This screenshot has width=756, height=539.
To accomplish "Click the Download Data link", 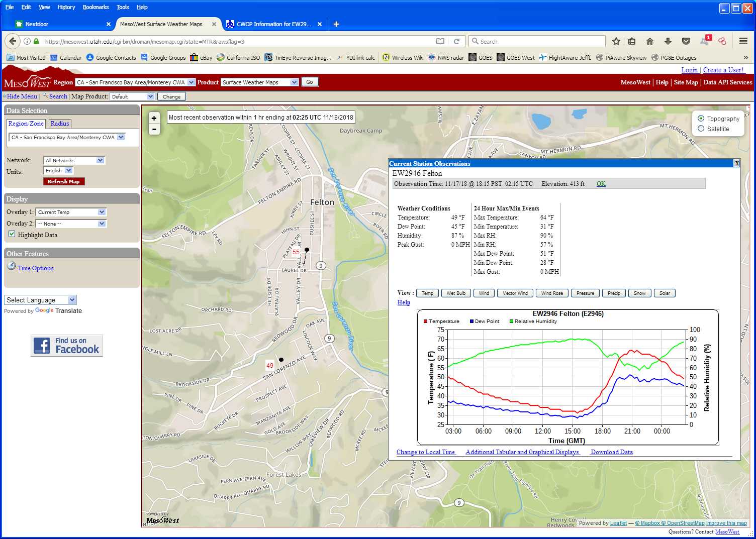I will (611, 452).
